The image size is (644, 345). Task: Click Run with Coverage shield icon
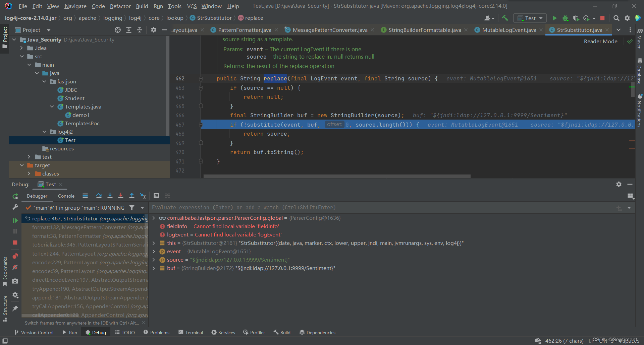point(576,18)
